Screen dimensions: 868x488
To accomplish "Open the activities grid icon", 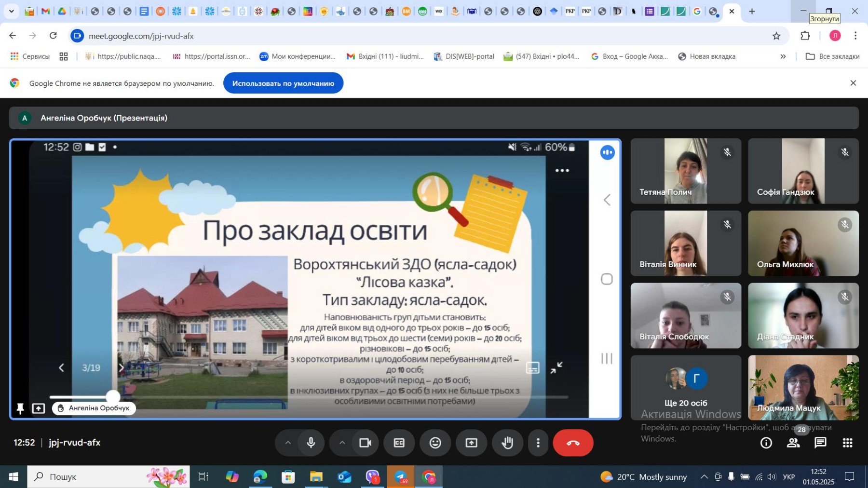I will pos(847,443).
